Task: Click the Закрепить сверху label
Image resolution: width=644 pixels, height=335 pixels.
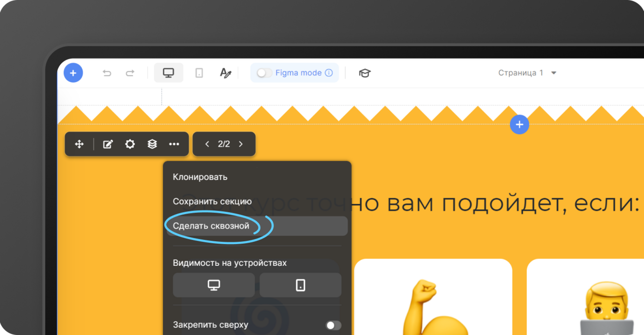Action: (210, 325)
